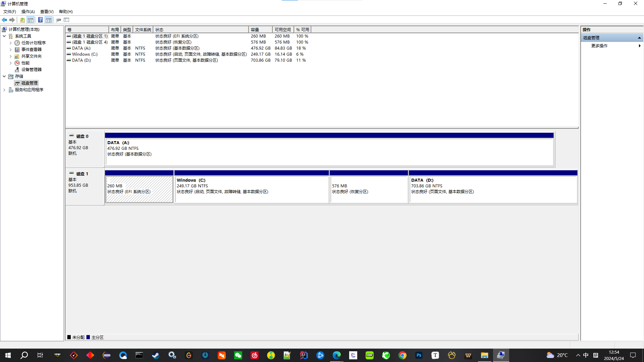
Task: Launch Photoshop from the taskbar
Action: pos(419,355)
